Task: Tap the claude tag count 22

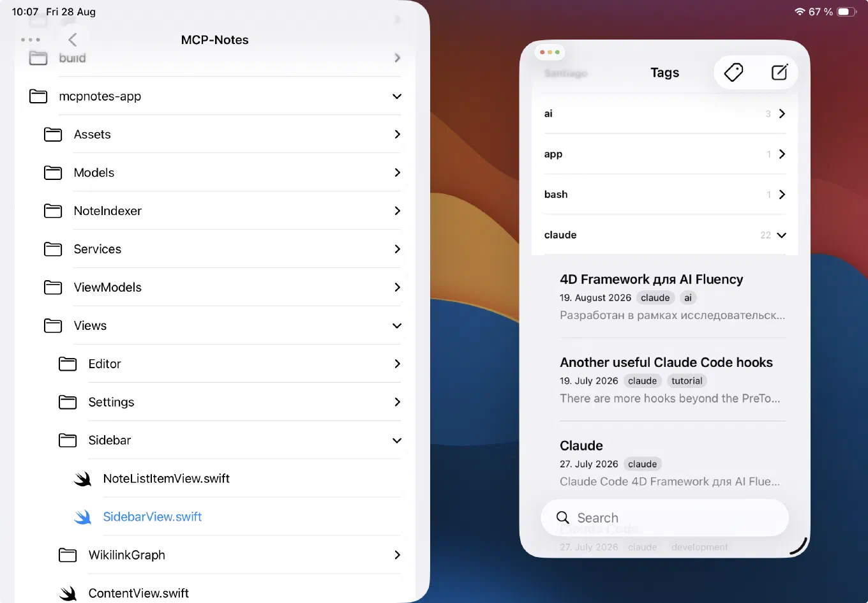Action: [x=765, y=235]
